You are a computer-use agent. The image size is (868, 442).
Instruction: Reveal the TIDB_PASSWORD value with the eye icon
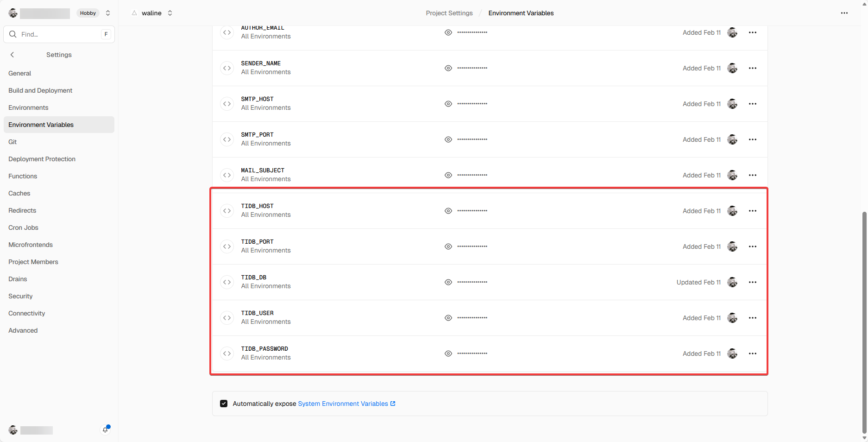pyautogui.click(x=448, y=354)
